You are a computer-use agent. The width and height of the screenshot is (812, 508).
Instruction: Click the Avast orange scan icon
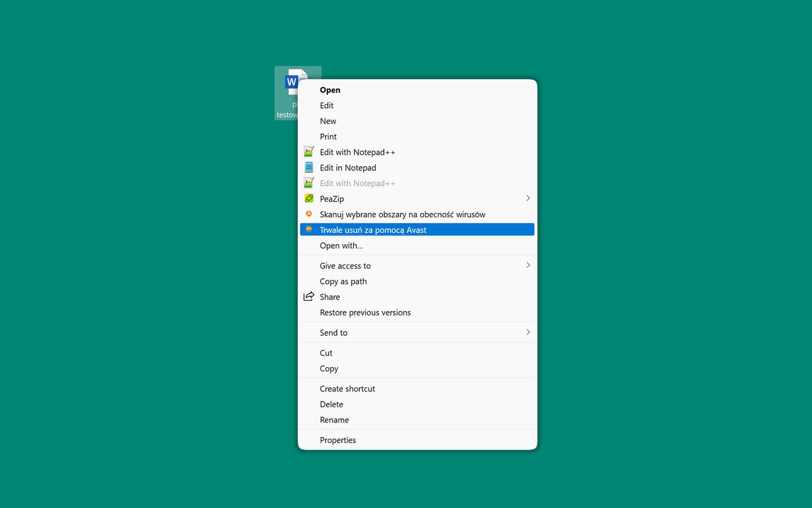[x=309, y=214]
